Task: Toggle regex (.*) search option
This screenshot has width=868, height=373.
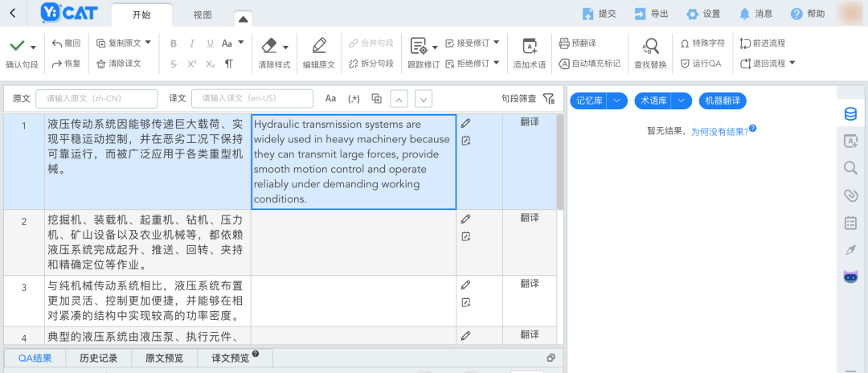Action: click(x=354, y=99)
